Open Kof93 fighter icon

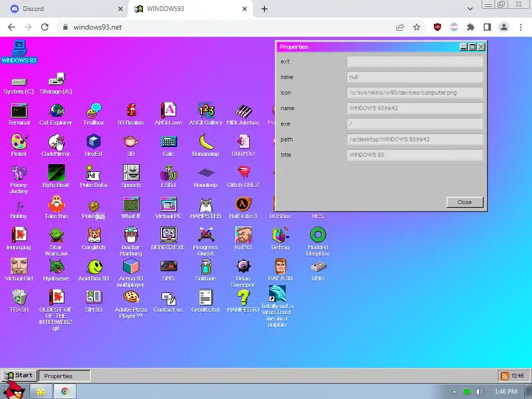[x=243, y=239]
